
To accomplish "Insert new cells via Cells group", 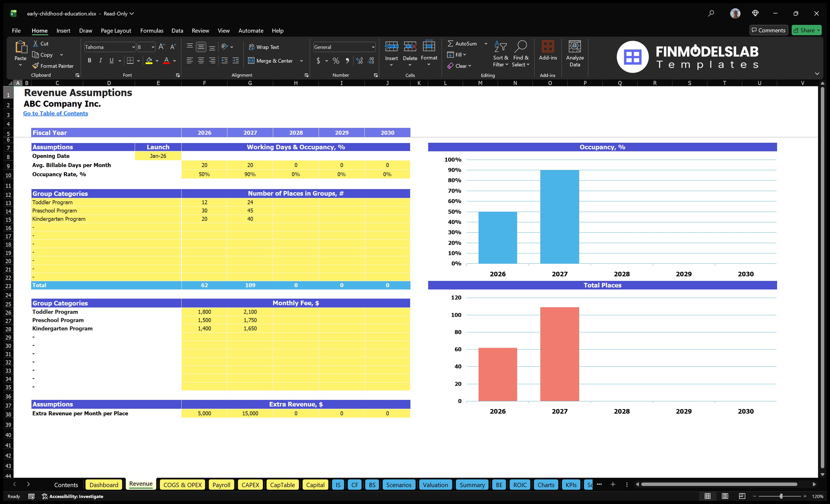I will [391, 54].
